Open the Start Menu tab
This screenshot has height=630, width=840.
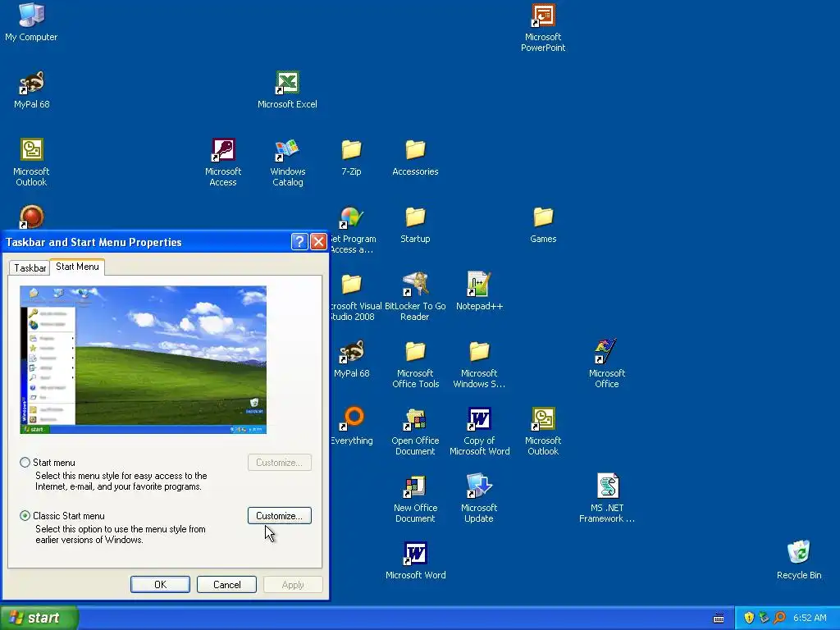tap(77, 267)
